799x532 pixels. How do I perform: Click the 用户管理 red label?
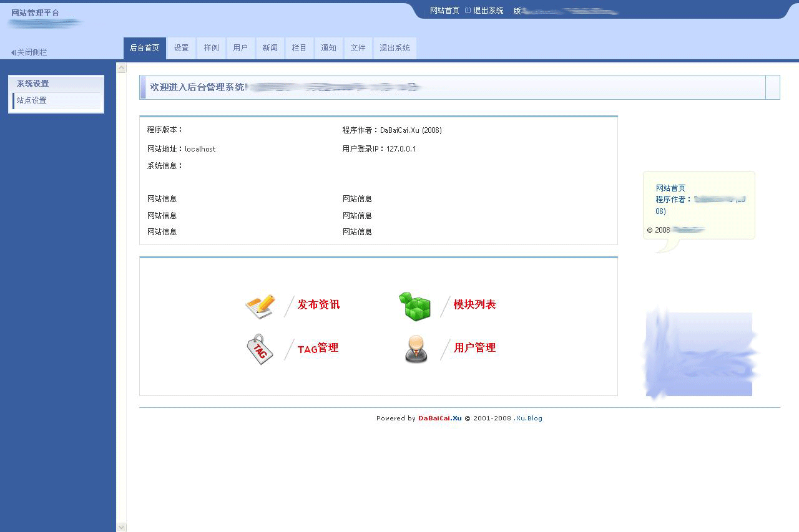coord(474,348)
